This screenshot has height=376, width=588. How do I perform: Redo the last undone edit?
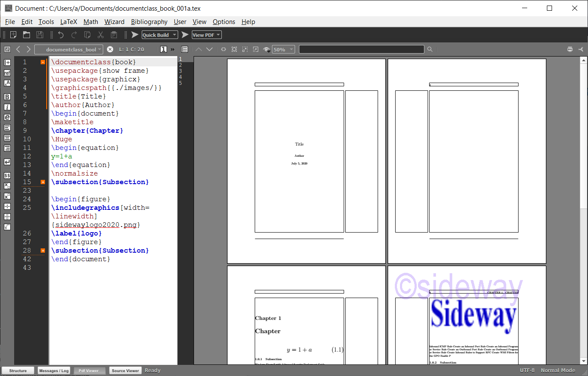point(74,35)
